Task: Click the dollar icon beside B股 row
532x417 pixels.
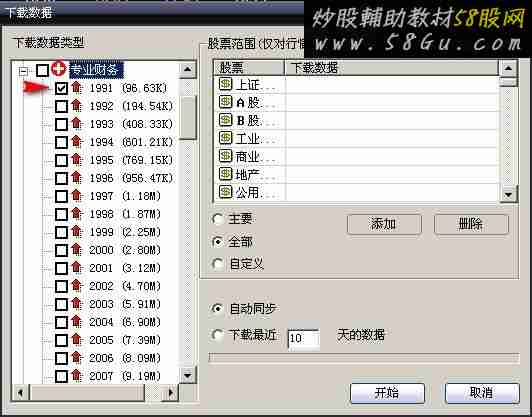Action: 226,120
